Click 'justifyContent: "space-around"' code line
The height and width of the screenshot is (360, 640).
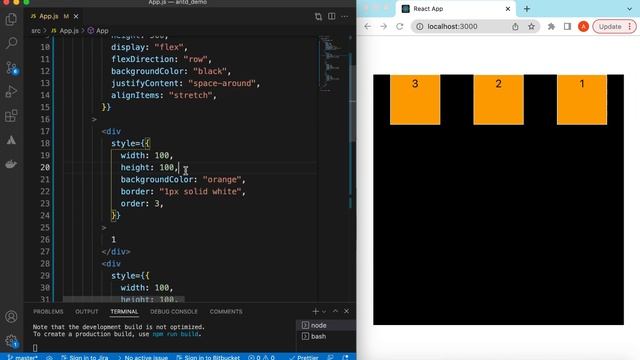pyautogui.click(x=185, y=83)
